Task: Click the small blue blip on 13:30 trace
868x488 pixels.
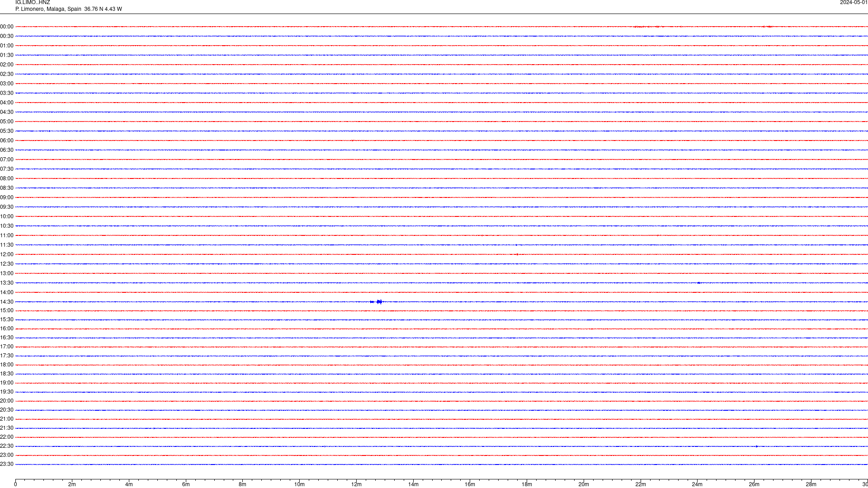Action: coord(699,283)
